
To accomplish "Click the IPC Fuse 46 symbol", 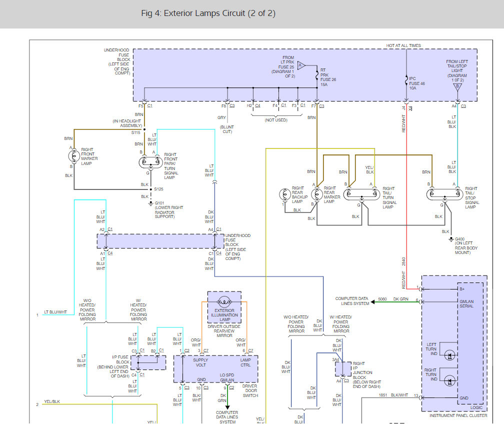I will [x=405, y=79].
